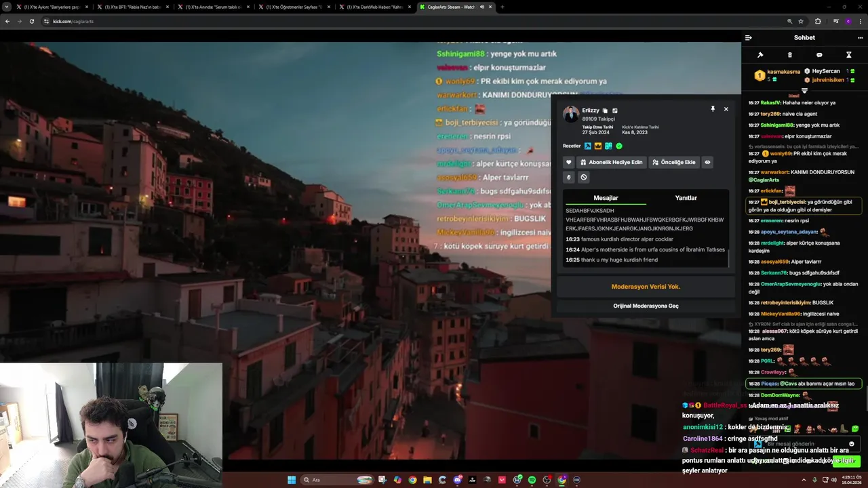
Task: Pin the Erlizzy user card
Action: click(x=713, y=108)
